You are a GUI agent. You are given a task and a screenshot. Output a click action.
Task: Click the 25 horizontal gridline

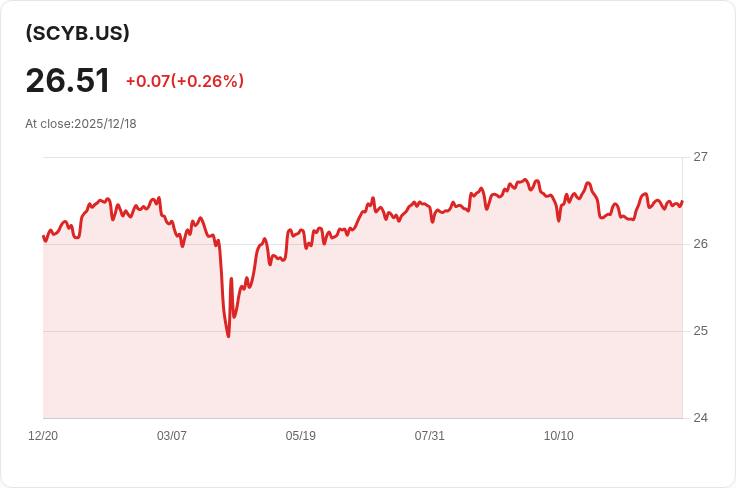coord(363,331)
